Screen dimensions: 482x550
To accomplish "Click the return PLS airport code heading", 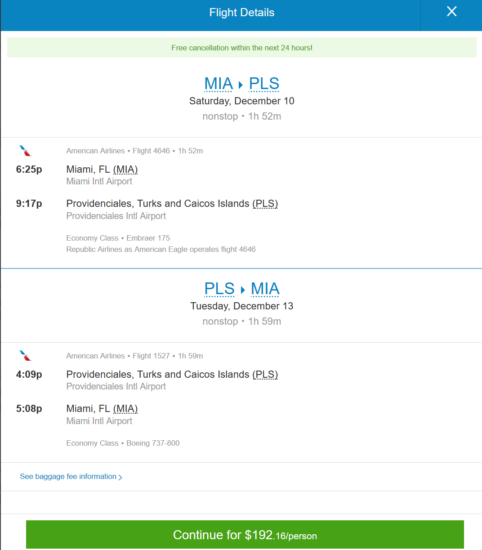I will click(x=219, y=289).
